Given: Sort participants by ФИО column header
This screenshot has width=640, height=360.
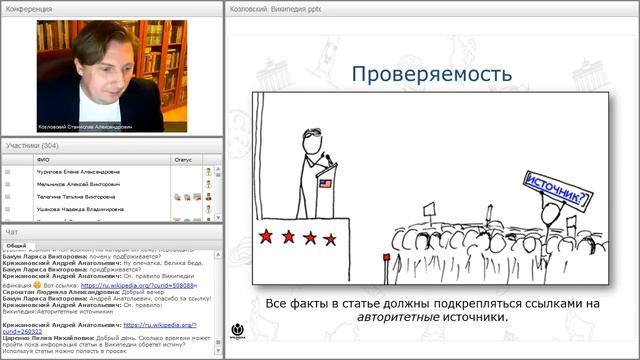Looking at the screenshot, I should coord(102,160).
